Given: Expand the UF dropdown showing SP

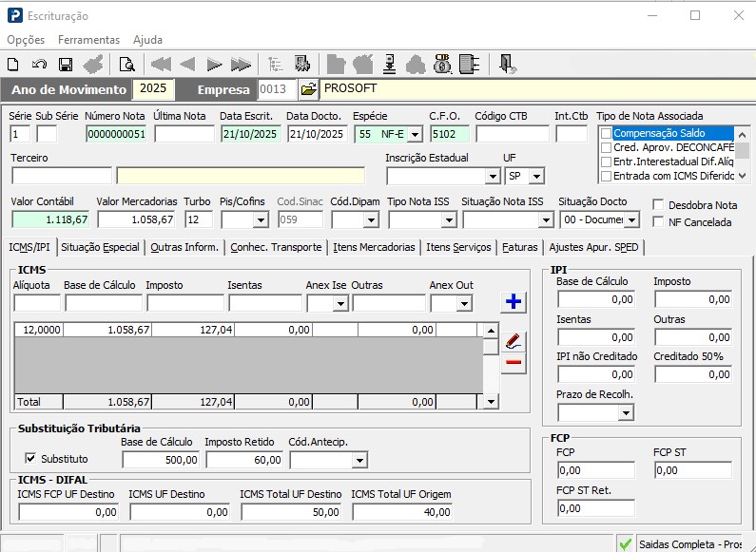Looking at the screenshot, I should [537, 177].
